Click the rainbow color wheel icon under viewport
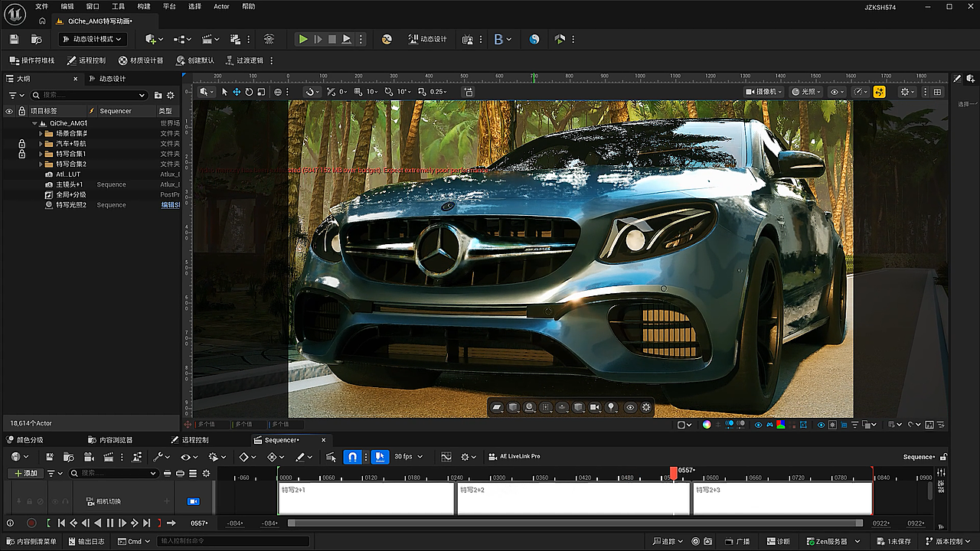 [x=707, y=425]
